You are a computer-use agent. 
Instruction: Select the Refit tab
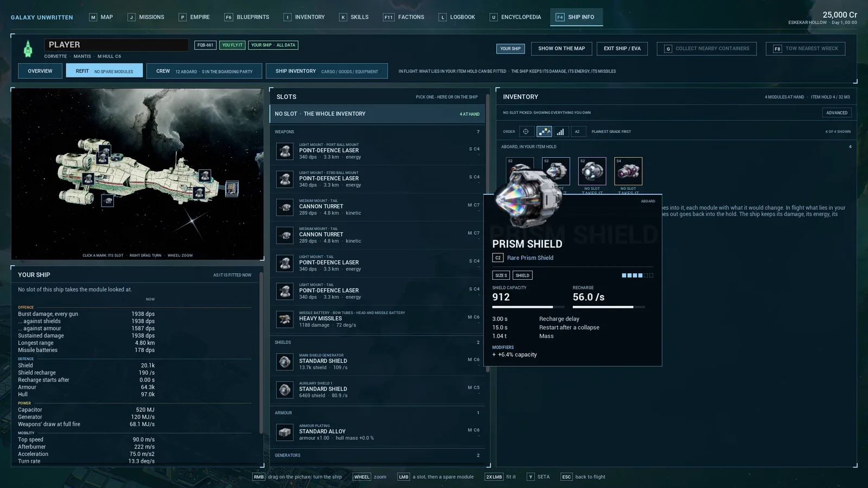tap(105, 71)
